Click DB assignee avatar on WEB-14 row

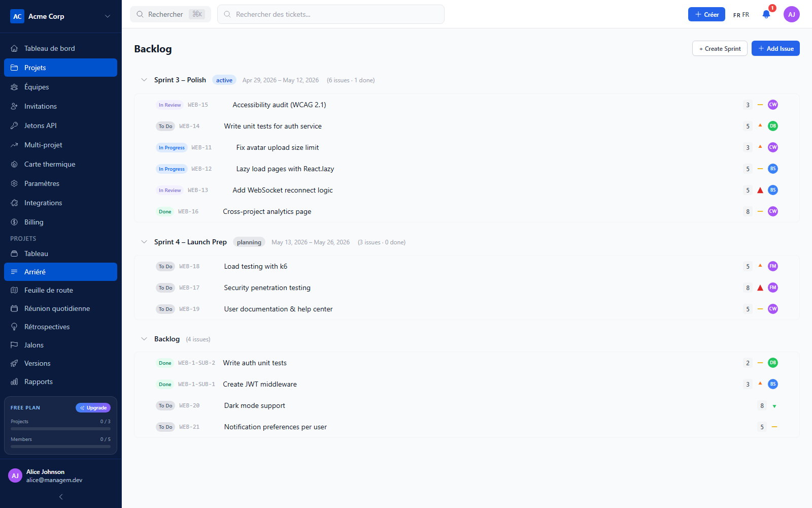coord(773,126)
